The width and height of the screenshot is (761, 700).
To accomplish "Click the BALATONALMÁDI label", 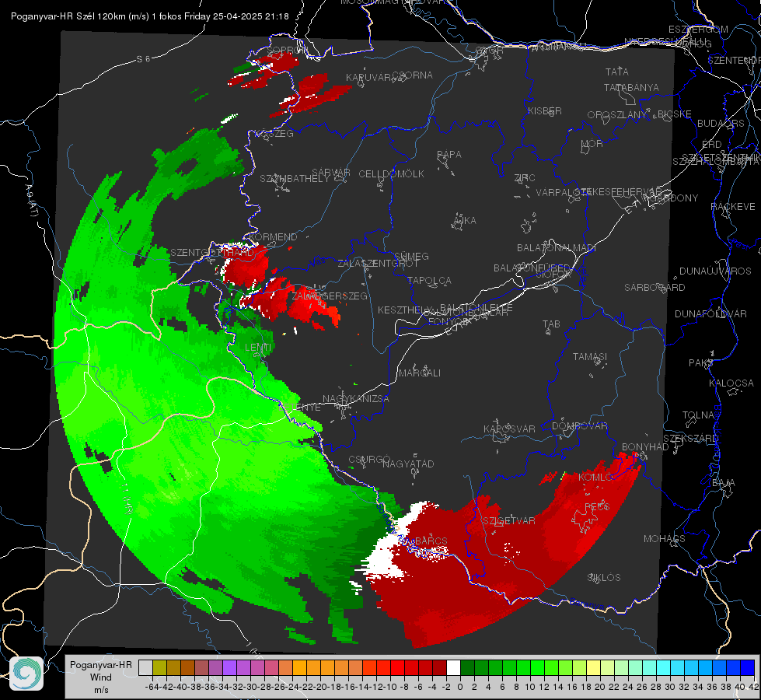I will [557, 248].
